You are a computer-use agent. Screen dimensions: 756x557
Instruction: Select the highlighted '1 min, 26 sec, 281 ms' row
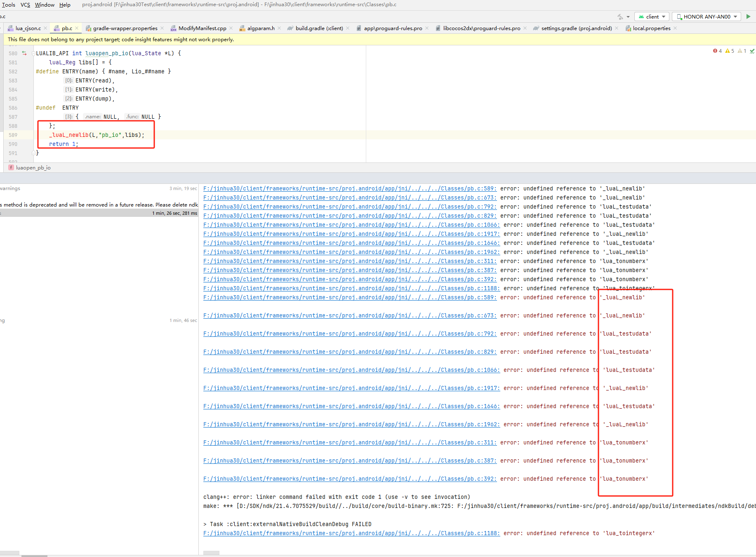pyautogui.click(x=99, y=213)
